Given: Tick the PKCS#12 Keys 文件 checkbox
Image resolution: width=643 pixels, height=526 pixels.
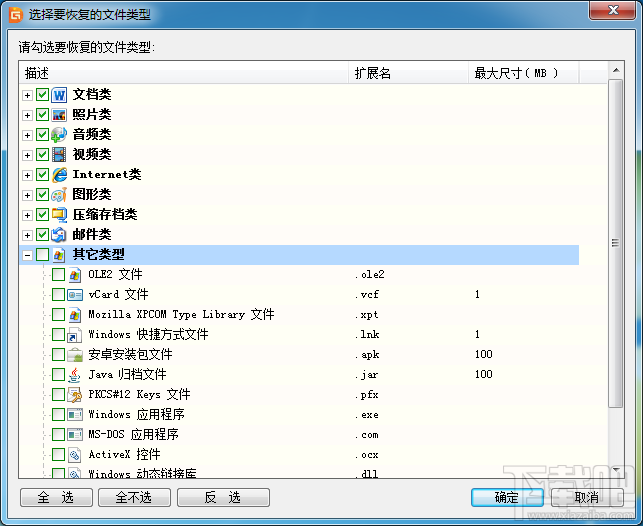Looking at the screenshot, I should tap(58, 395).
